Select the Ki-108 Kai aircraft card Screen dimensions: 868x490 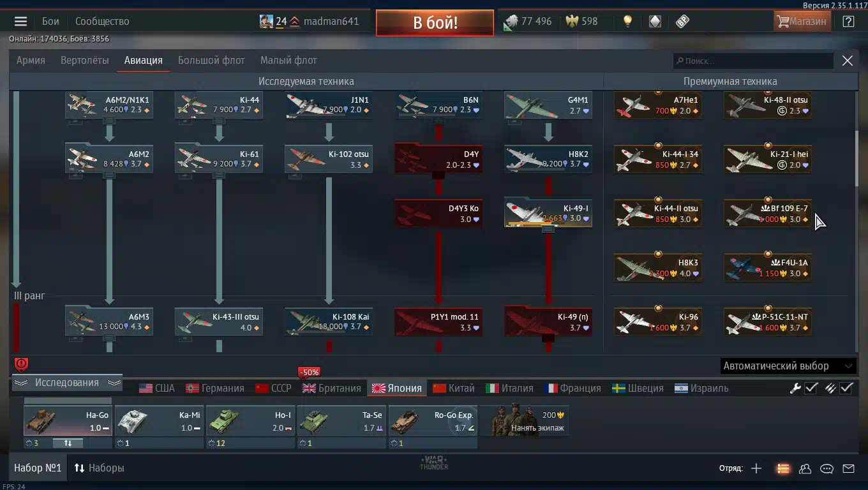329,322
